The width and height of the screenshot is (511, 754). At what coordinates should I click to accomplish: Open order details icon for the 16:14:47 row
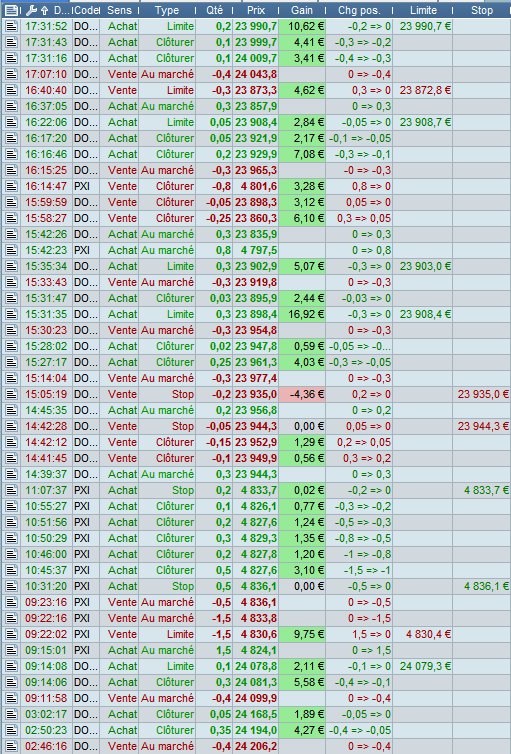point(12,186)
